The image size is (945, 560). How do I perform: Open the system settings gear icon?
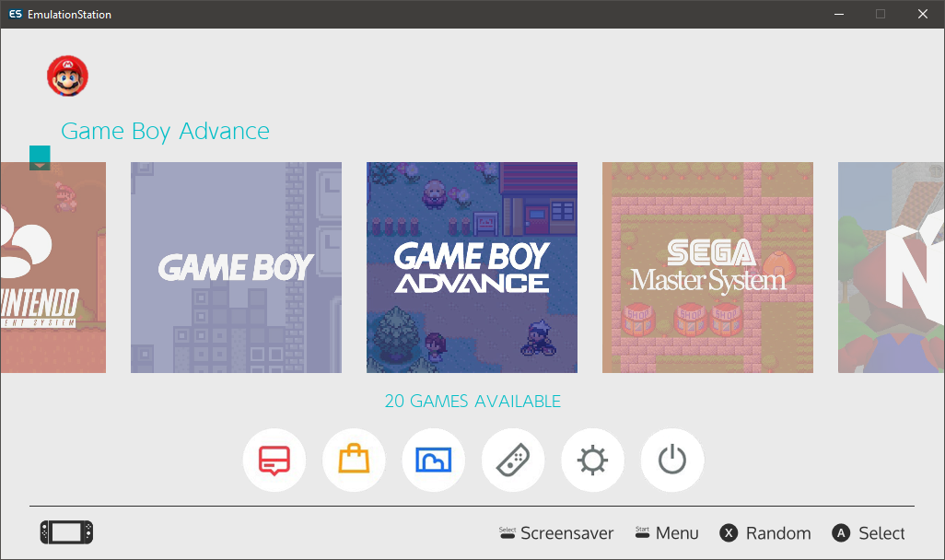[x=592, y=460]
